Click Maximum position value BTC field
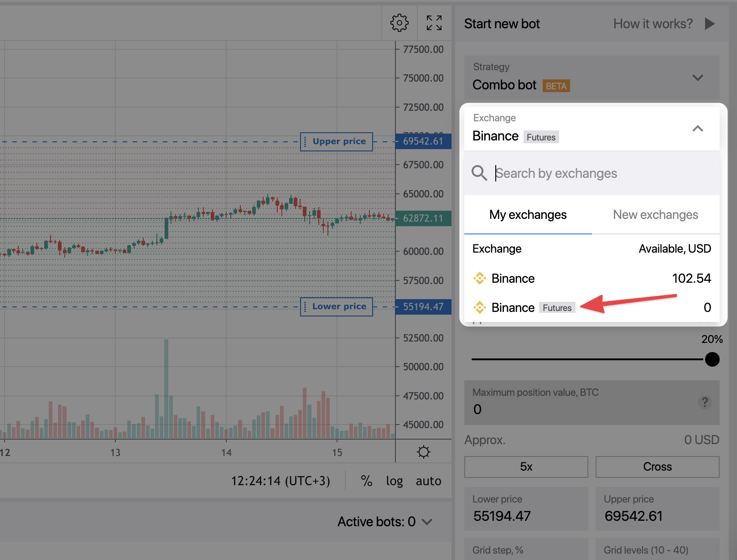This screenshot has width=737, height=560. [592, 402]
